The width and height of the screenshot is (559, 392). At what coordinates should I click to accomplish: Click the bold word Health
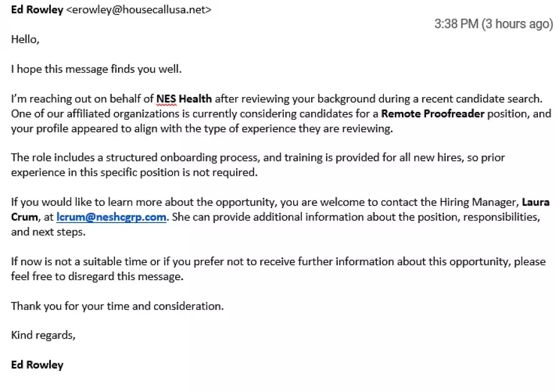click(x=196, y=99)
